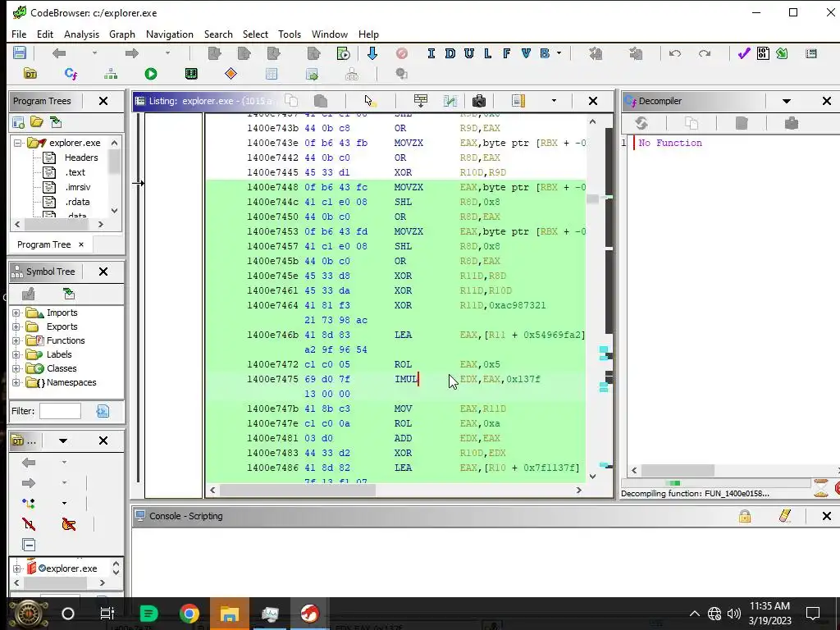Toggle navigate to next Function (F) button
Viewport: 840px width, 630px height.
pos(506,53)
